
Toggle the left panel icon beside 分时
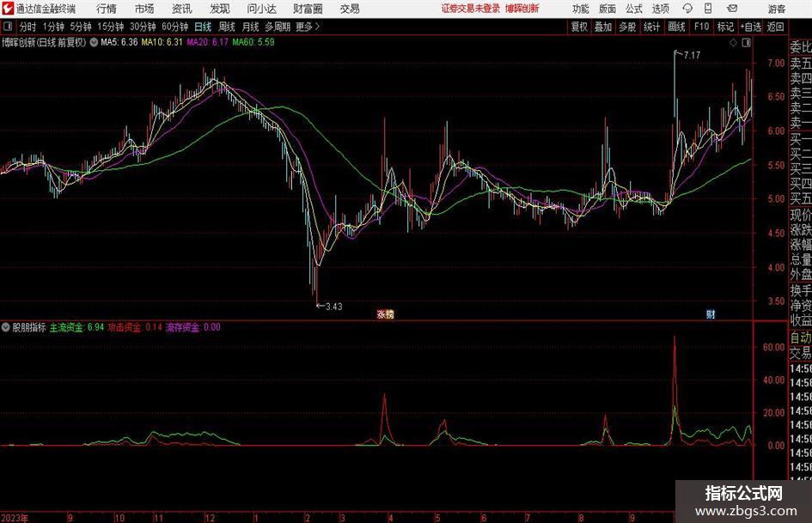coord(8,27)
